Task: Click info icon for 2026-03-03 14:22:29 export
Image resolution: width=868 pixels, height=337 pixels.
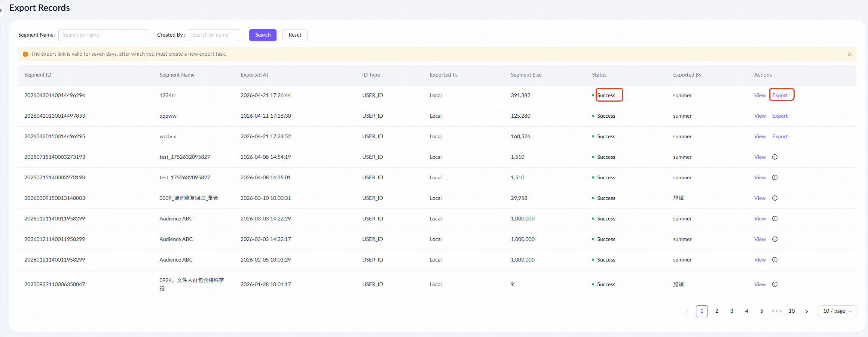Action: pos(775,219)
